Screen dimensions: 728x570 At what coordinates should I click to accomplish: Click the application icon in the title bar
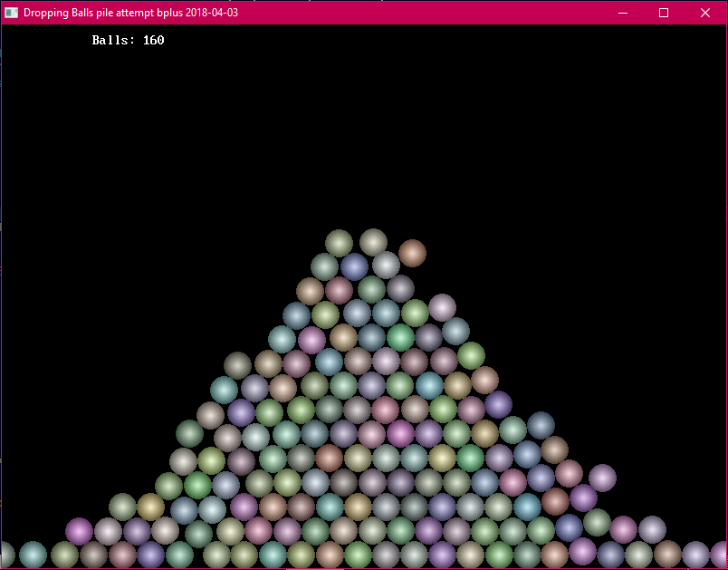[12, 13]
